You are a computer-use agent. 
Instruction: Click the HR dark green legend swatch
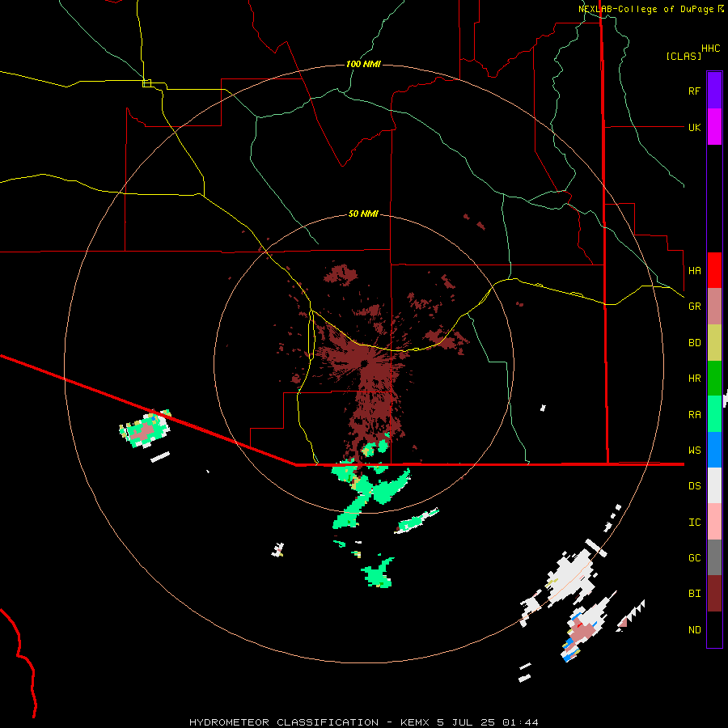714,379
